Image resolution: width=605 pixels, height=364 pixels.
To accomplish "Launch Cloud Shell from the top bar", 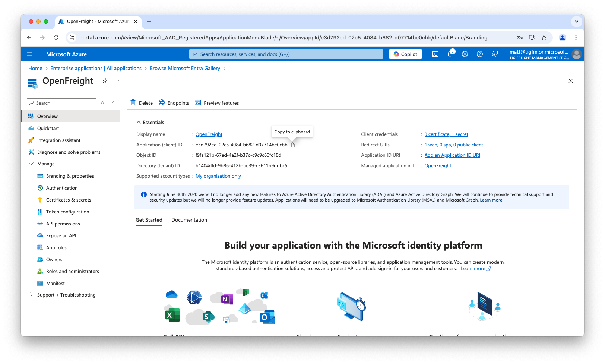I will (435, 54).
